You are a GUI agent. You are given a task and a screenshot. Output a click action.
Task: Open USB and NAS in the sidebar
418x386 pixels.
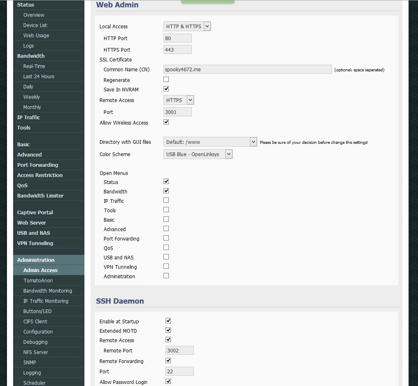click(34, 233)
